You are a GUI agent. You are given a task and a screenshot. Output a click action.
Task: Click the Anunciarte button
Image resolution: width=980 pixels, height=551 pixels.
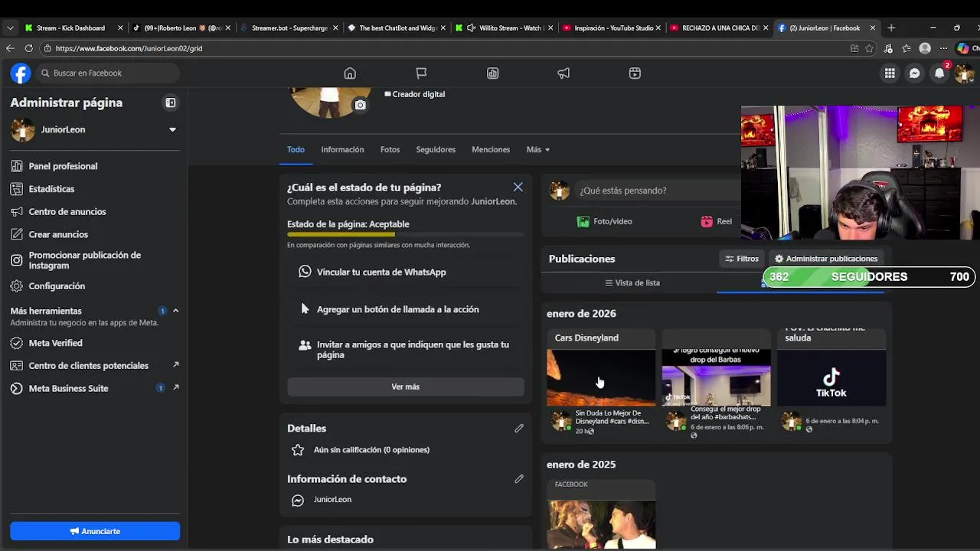[95, 531]
